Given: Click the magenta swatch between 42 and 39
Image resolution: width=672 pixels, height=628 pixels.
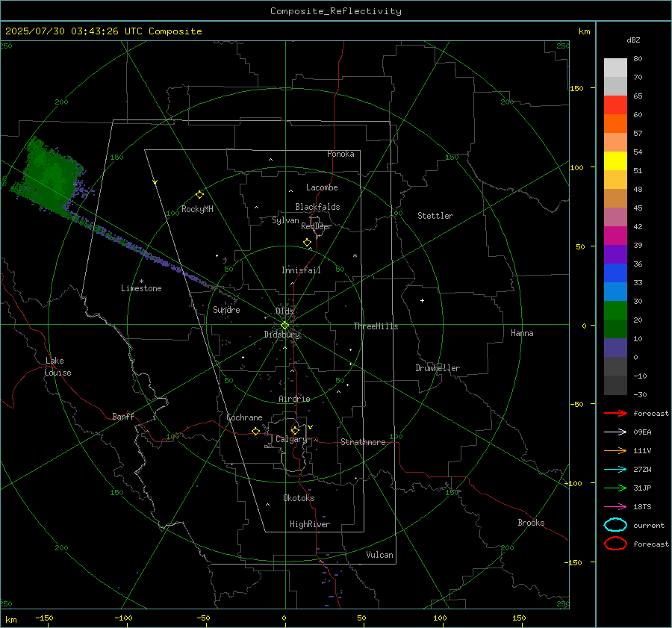Looking at the screenshot, I should pos(615,236).
